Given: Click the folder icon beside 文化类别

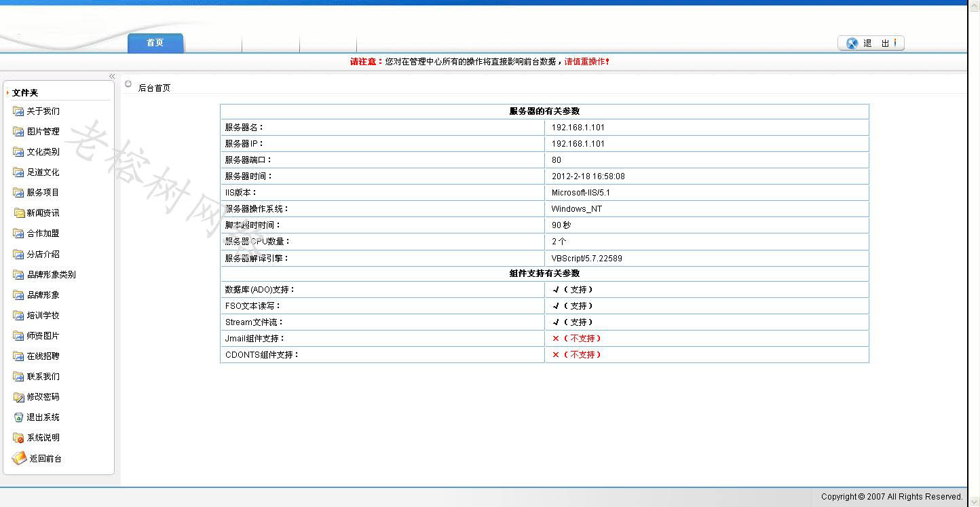Looking at the screenshot, I should (x=18, y=152).
